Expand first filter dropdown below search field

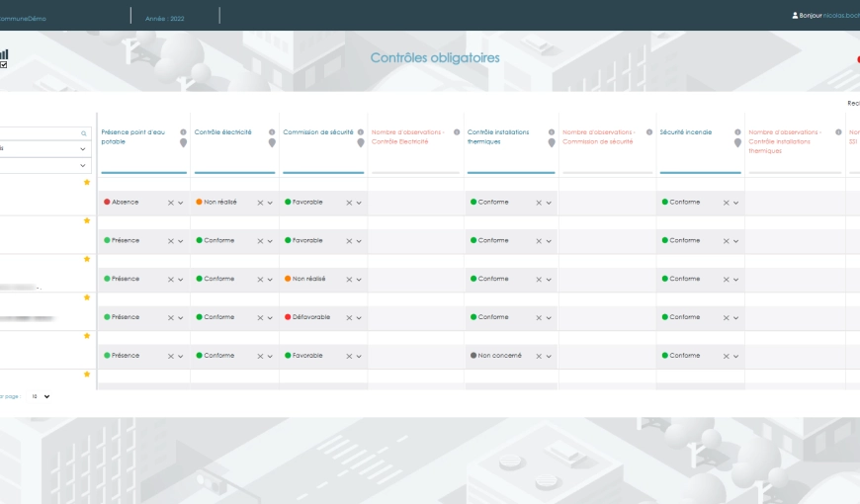pyautogui.click(x=83, y=149)
